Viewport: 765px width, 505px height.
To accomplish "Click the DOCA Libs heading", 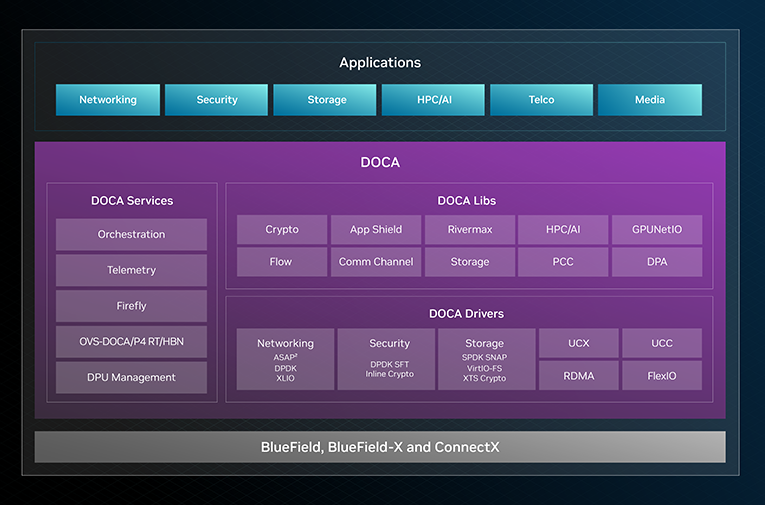I will pos(466,201).
